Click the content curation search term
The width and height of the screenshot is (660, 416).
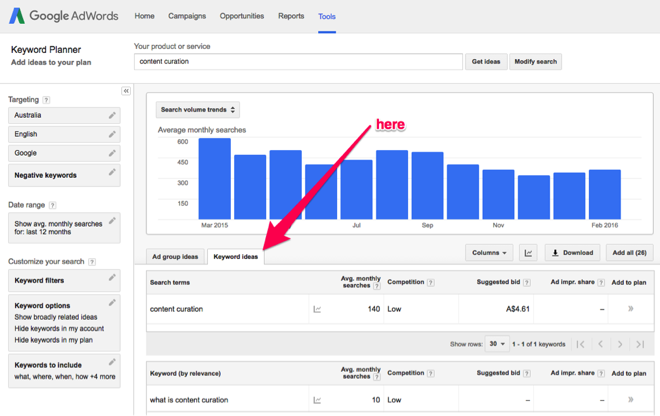pos(176,309)
